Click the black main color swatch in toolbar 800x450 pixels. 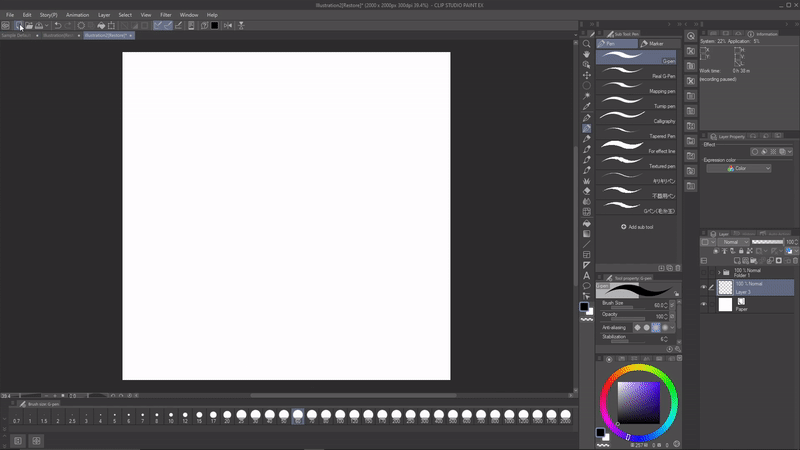point(584,306)
